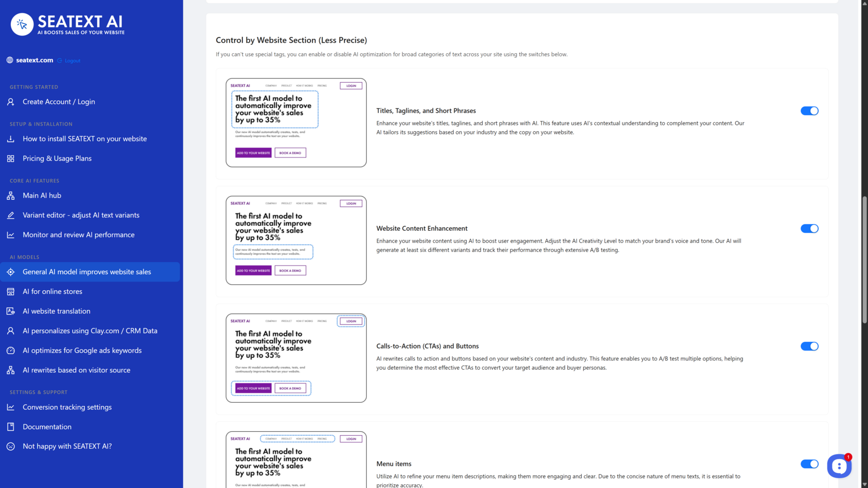Turn off Calls-to-Action and Buttons toggle

(809, 347)
